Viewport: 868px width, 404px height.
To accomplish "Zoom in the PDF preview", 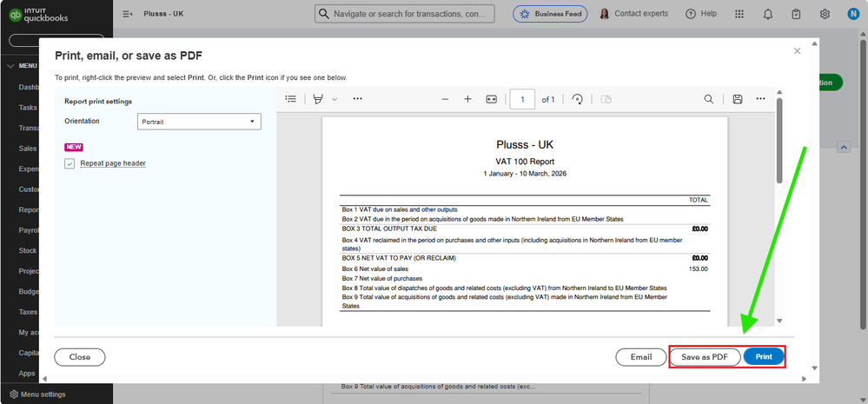I will (467, 99).
